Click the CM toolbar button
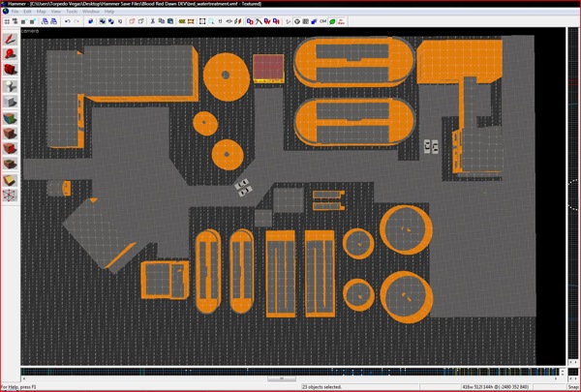 click(x=323, y=21)
